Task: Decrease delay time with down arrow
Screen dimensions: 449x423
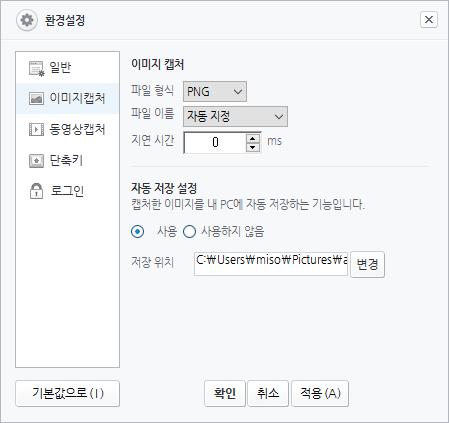Action: click(253, 147)
